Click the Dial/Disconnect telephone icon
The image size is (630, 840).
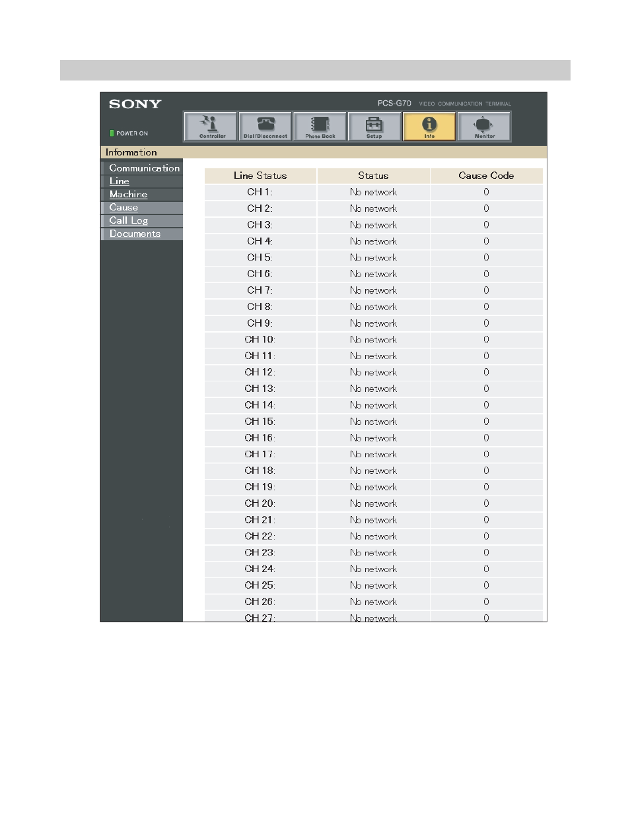pyautogui.click(x=265, y=127)
